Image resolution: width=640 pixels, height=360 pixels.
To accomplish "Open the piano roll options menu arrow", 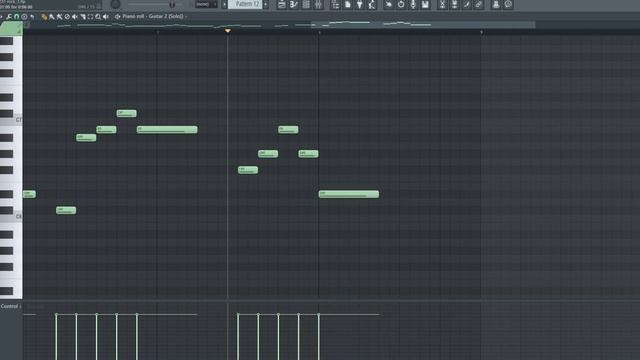I will tap(2, 17).
